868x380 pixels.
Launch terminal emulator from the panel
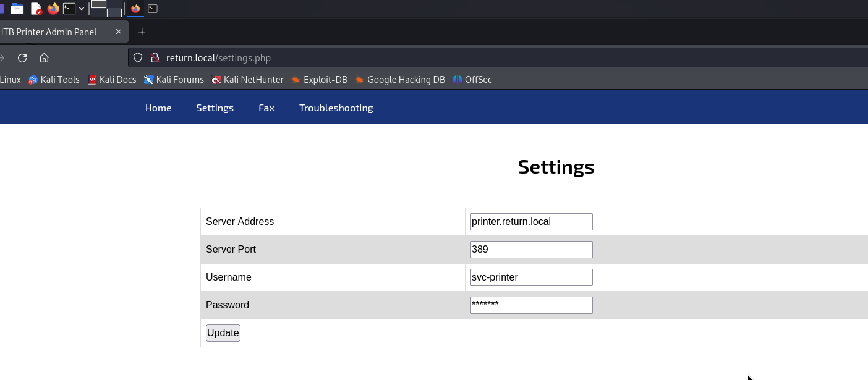click(69, 9)
